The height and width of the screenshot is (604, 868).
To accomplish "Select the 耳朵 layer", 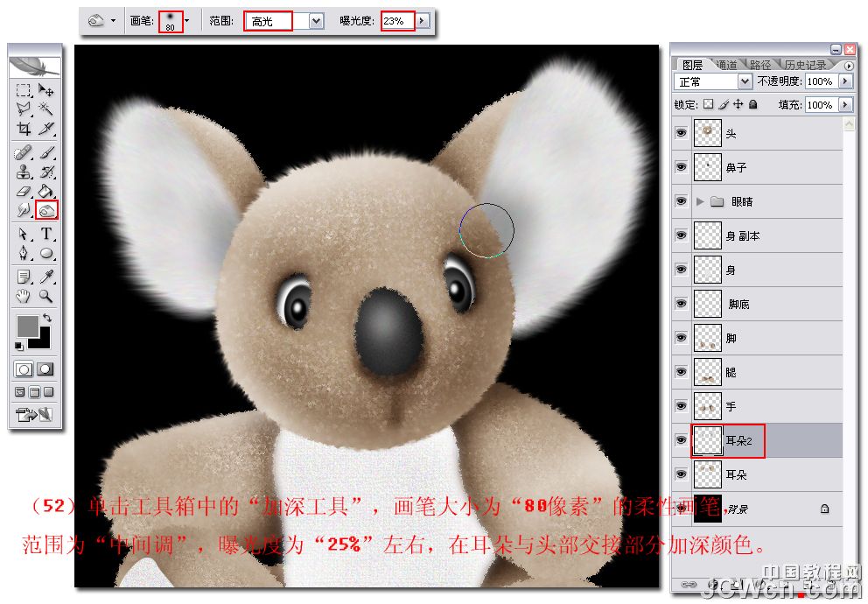I will [x=757, y=475].
